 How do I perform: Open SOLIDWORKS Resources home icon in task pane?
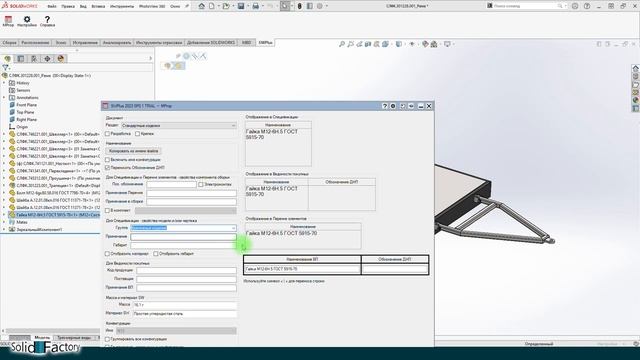[636, 68]
